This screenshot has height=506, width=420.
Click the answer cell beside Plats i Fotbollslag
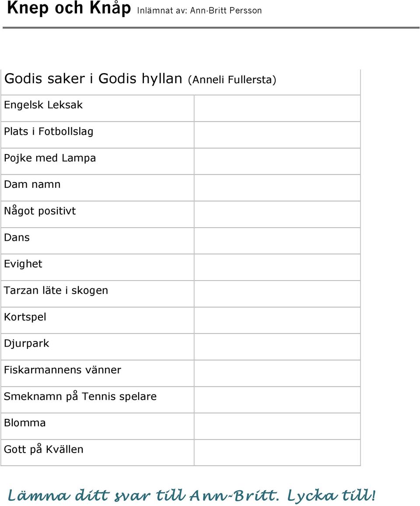(x=277, y=135)
